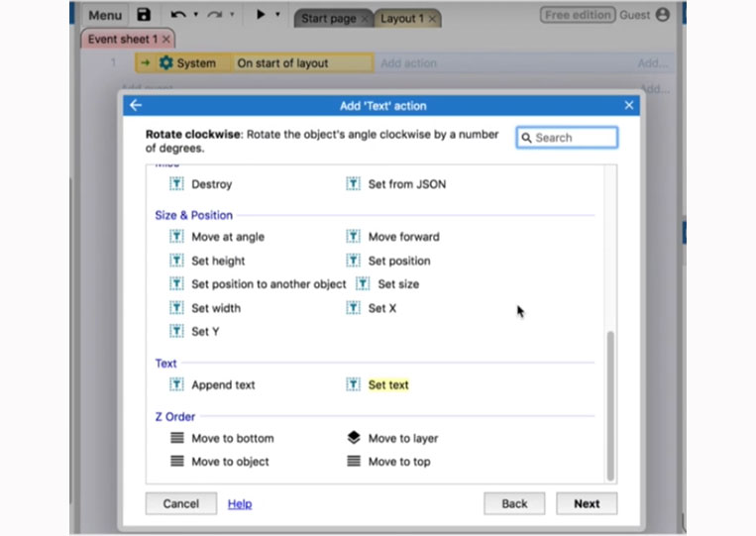Click the save project floppy disk icon
Viewport: 756px width, 536px height.
[x=144, y=15]
